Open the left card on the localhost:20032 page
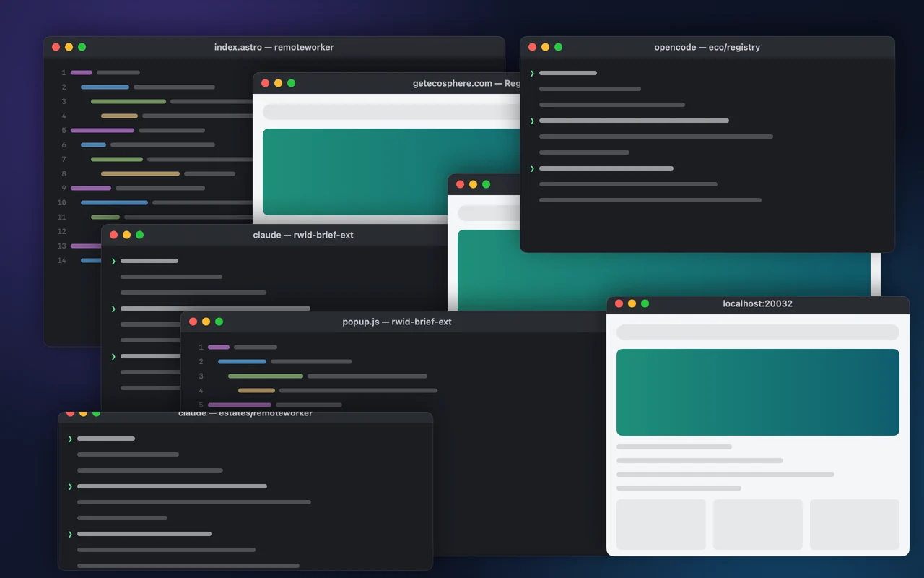The width and height of the screenshot is (924, 578). click(x=661, y=525)
